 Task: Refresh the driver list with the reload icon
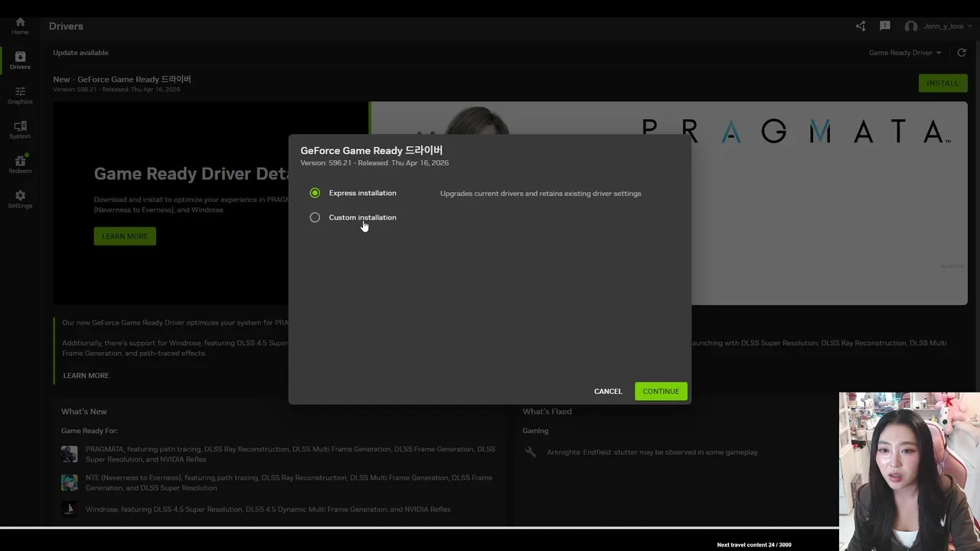[x=962, y=53]
